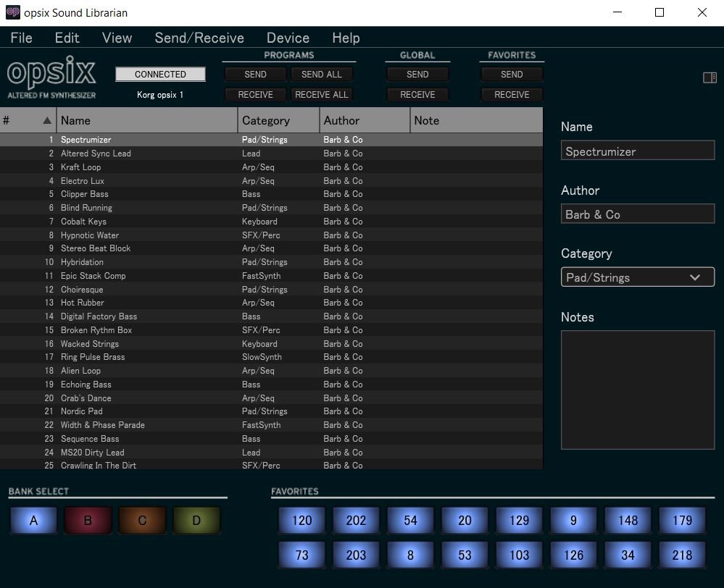
Task: Sort list by the # column arrow
Action: 46,120
